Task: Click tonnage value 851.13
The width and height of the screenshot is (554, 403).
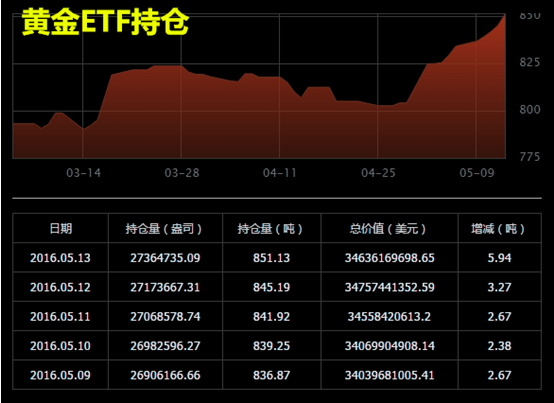Action: (x=271, y=258)
